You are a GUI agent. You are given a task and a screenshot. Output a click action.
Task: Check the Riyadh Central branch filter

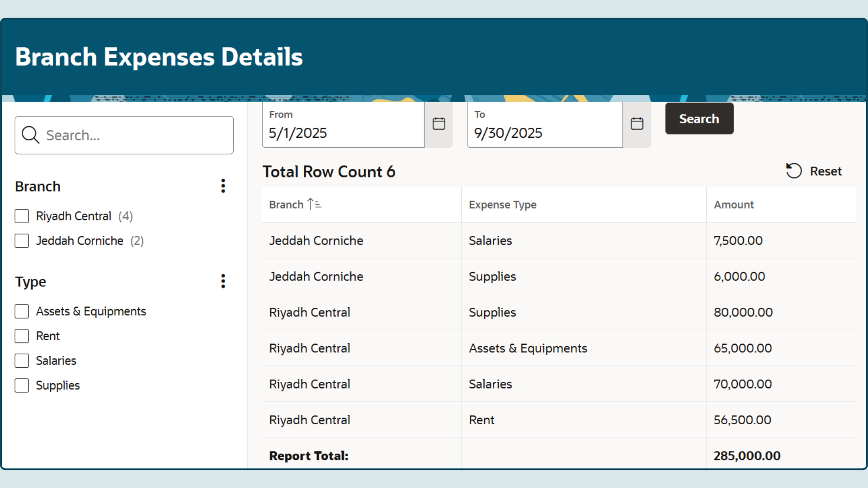point(22,216)
